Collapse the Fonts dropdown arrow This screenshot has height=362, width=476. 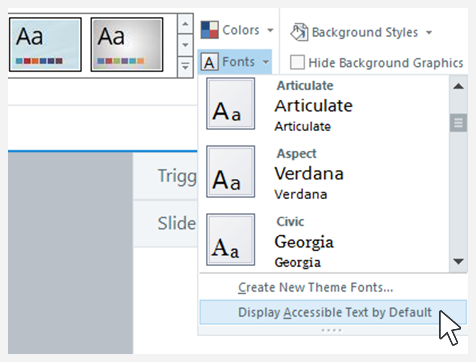(266, 62)
